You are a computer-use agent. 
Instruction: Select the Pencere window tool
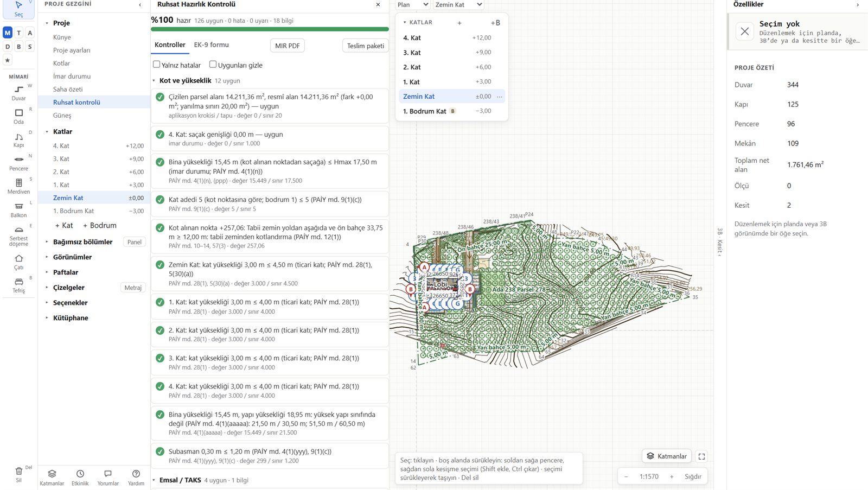pyautogui.click(x=18, y=163)
